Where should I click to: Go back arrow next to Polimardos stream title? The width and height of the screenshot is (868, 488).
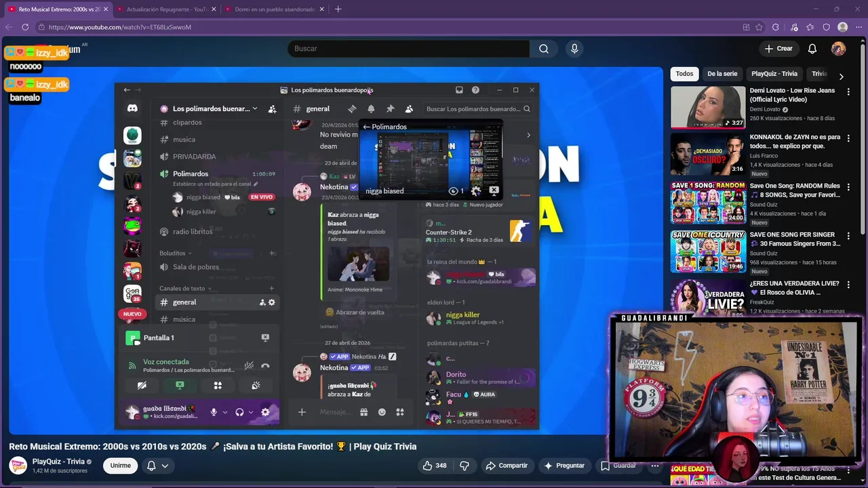click(x=366, y=127)
